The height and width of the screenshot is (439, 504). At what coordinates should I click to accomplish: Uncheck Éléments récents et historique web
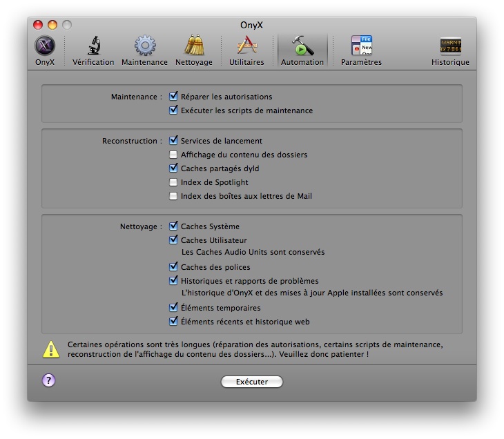pos(173,322)
